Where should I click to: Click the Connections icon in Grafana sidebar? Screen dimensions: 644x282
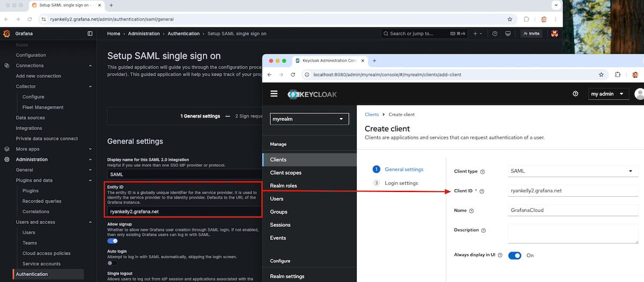coord(7,65)
